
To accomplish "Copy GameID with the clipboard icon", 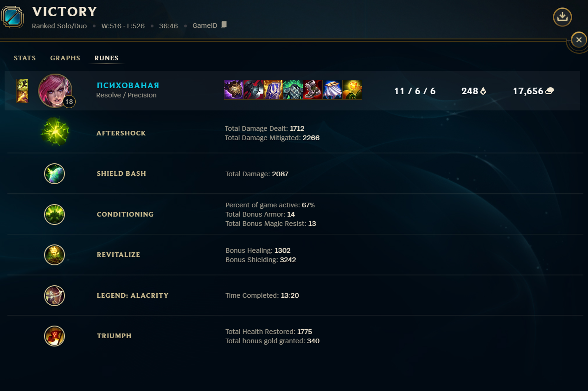I will [224, 25].
